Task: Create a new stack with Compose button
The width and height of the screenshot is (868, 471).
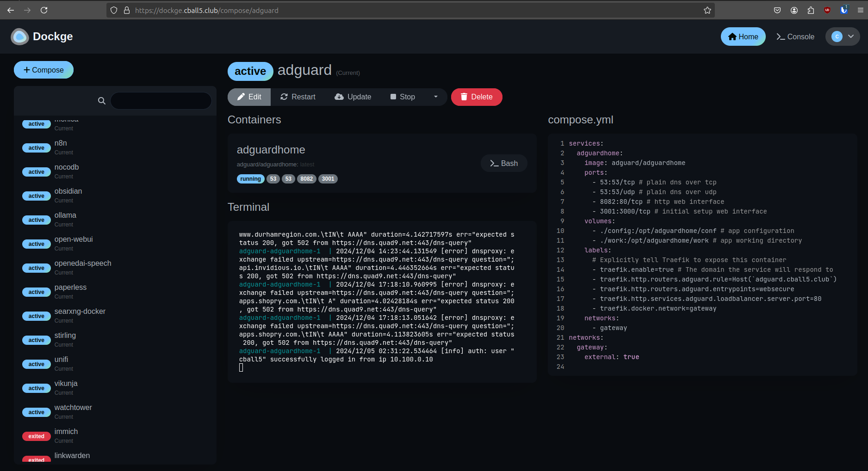Action: click(x=43, y=70)
